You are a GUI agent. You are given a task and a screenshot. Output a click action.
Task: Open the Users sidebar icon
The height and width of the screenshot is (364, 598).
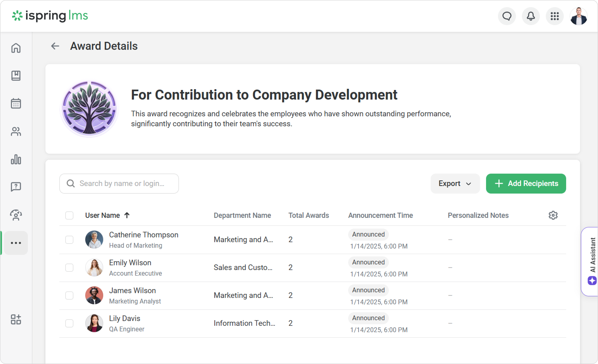click(16, 132)
